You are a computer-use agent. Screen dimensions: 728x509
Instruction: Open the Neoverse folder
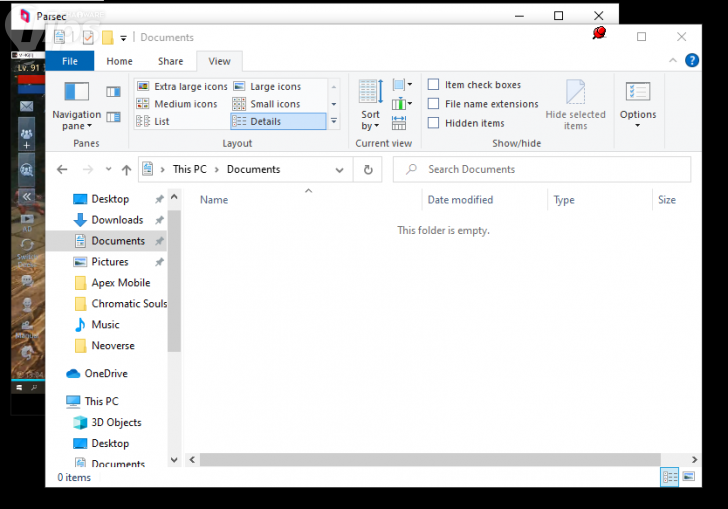pyautogui.click(x=113, y=346)
